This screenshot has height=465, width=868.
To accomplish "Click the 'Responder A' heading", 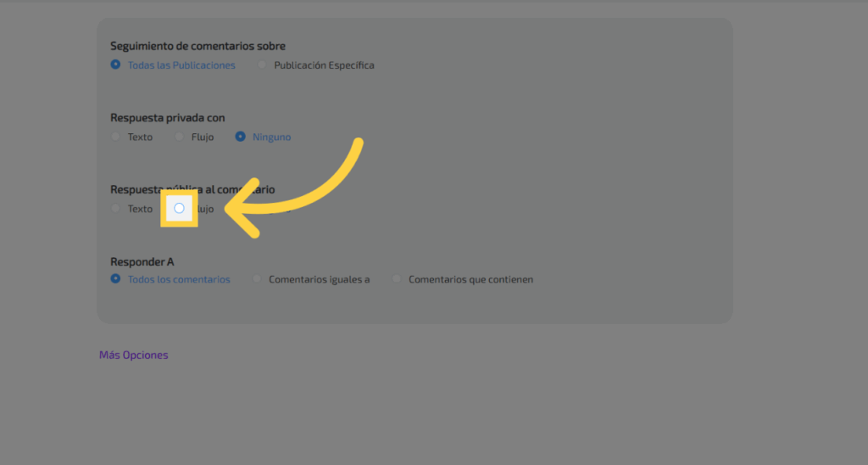I will click(x=142, y=261).
